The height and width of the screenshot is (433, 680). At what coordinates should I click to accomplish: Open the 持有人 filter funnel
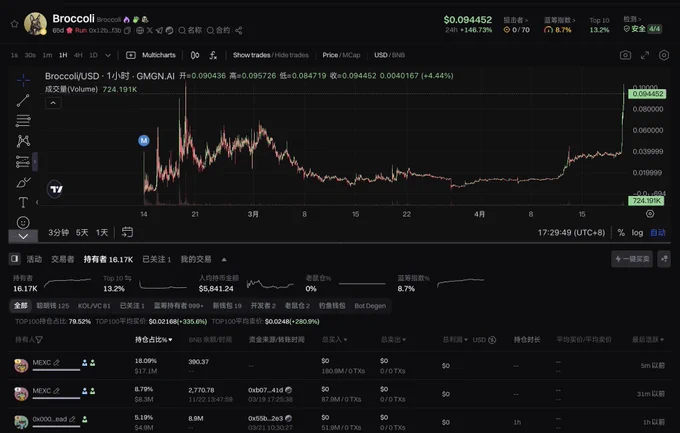pos(39,339)
